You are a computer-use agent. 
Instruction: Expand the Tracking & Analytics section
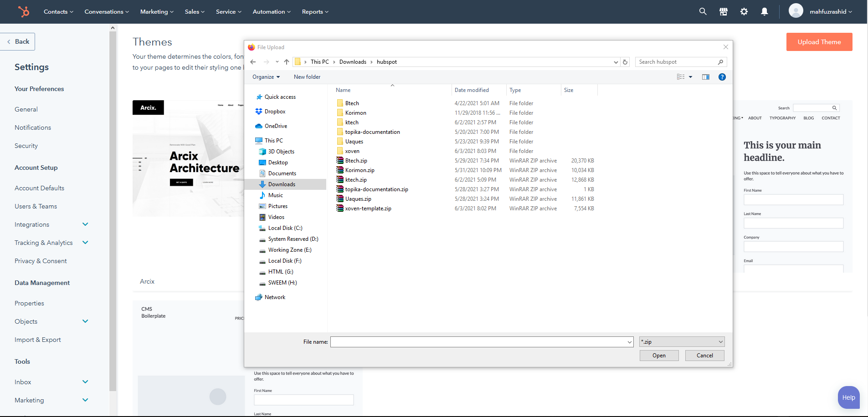click(x=85, y=243)
